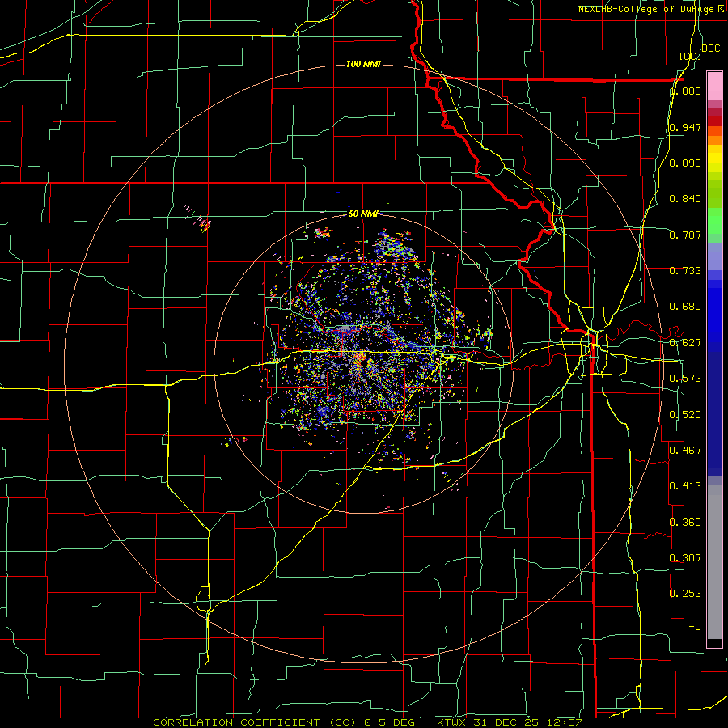
Task: Click the 0.253 legend value
Action: click(685, 594)
